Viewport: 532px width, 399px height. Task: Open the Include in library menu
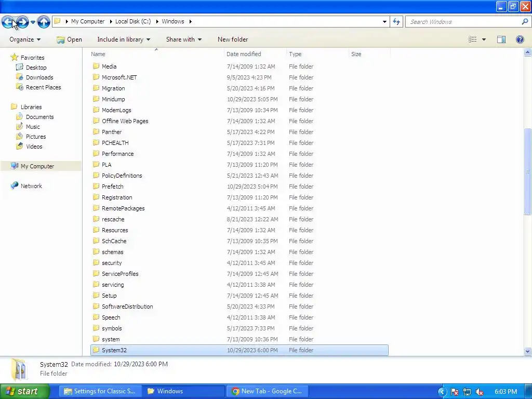tap(124, 39)
